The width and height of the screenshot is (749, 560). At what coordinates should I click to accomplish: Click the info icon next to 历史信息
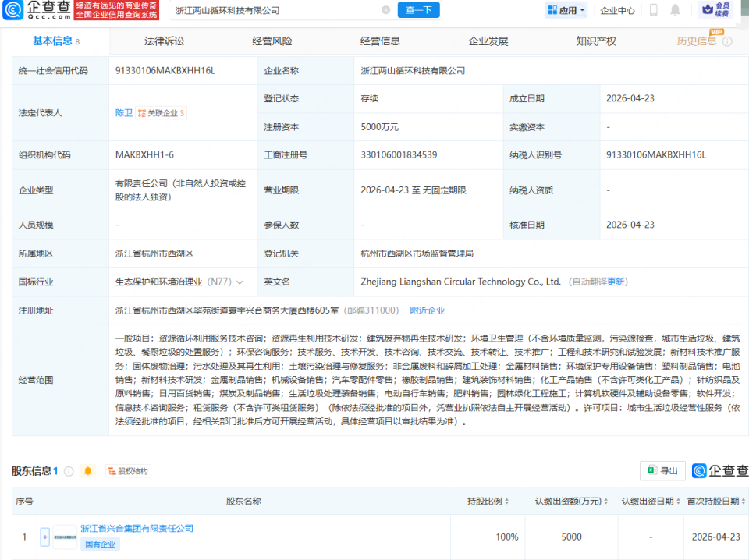[x=727, y=41]
